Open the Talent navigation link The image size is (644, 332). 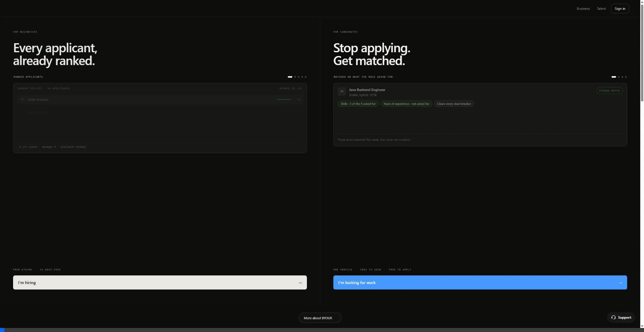[x=601, y=9]
